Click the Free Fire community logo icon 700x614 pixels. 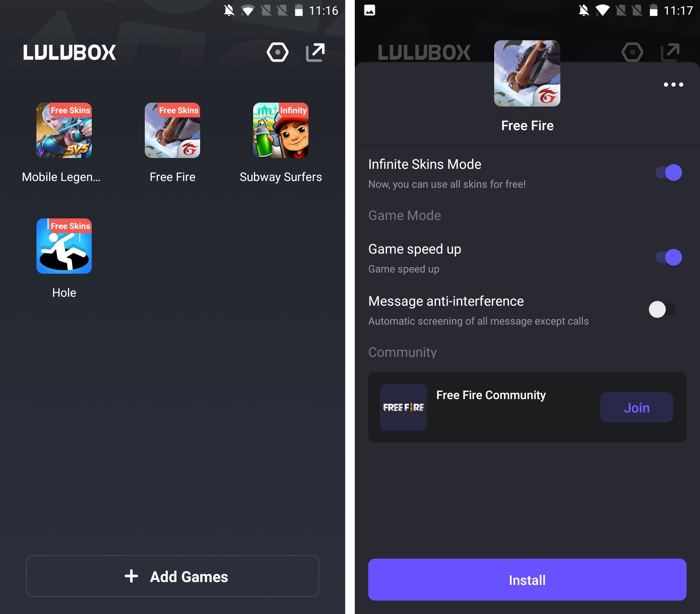(404, 407)
